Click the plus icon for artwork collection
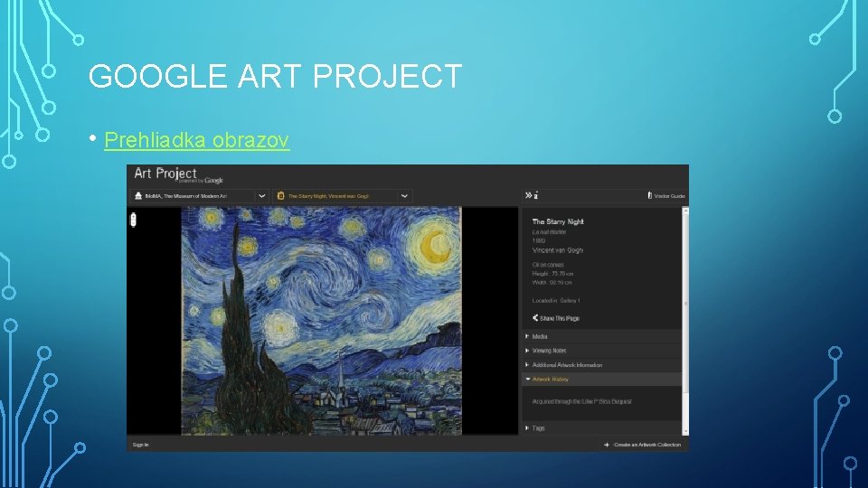This screenshot has width=868, height=488. pyautogui.click(x=607, y=445)
